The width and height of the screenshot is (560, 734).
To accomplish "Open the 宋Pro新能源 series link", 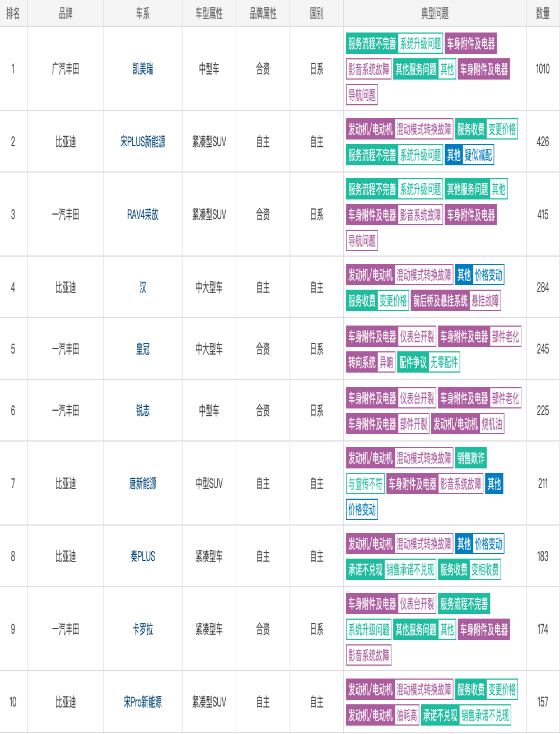I will [143, 702].
